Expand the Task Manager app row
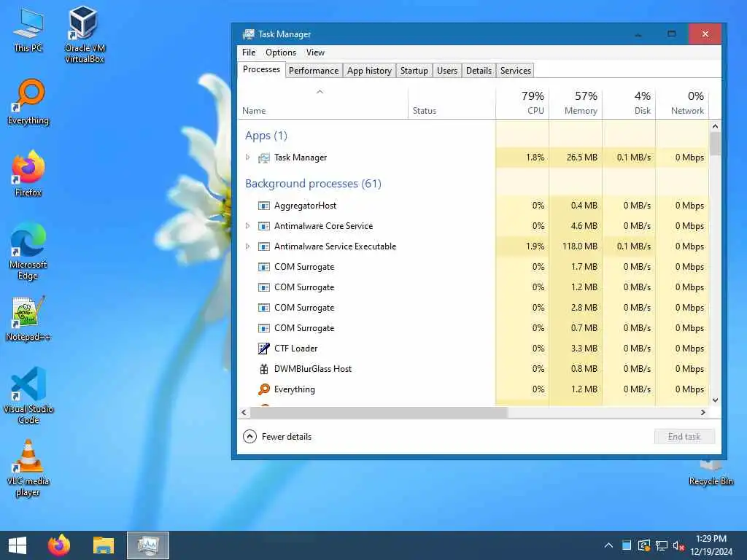This screenshot has height=560, width=747. pos(247,157)
